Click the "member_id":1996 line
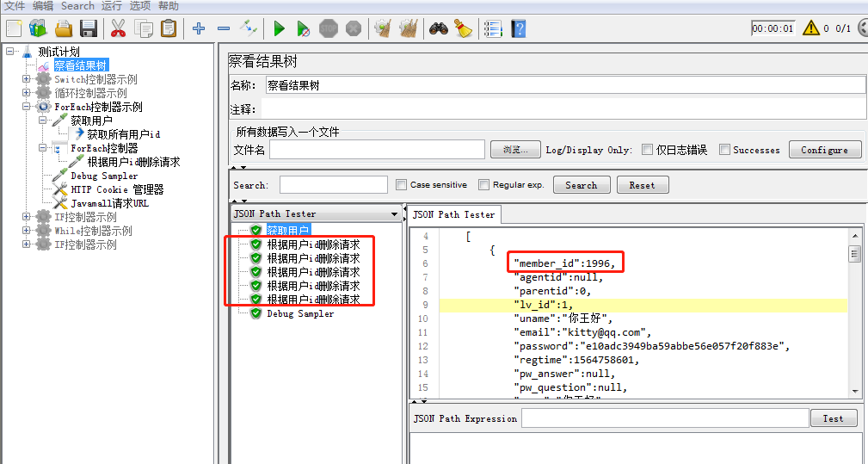Image resolution: width=868 pixels, height=464 pixels. [x=564, y=263]
